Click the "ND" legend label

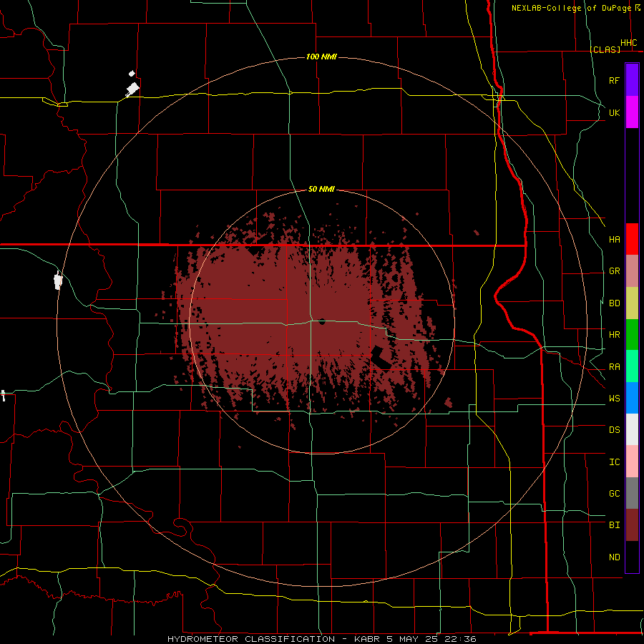[x=614, y=557]
